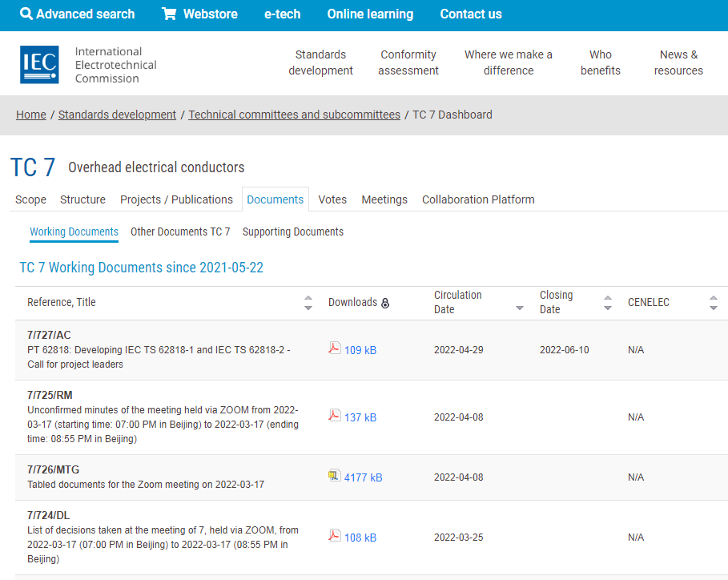Open Online learning link
This screenshot has height=580, width=728.
[x=370, y=14]
